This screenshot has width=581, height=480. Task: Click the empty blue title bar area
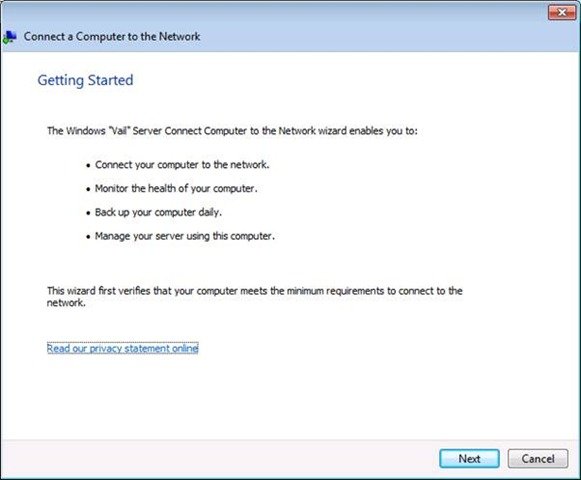(371, 36)
